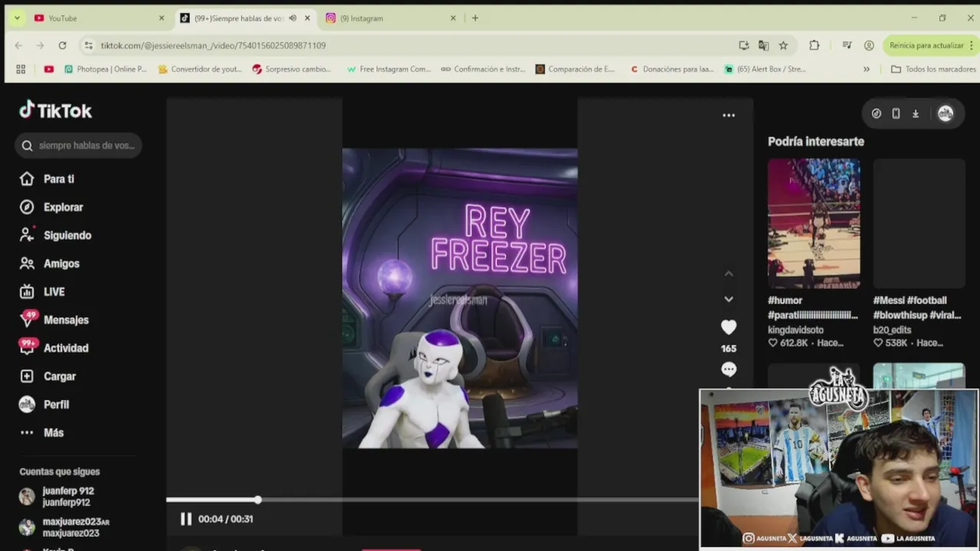
Task: Click the Rey Freezer video frame
Action: click(x=459, y=298)
